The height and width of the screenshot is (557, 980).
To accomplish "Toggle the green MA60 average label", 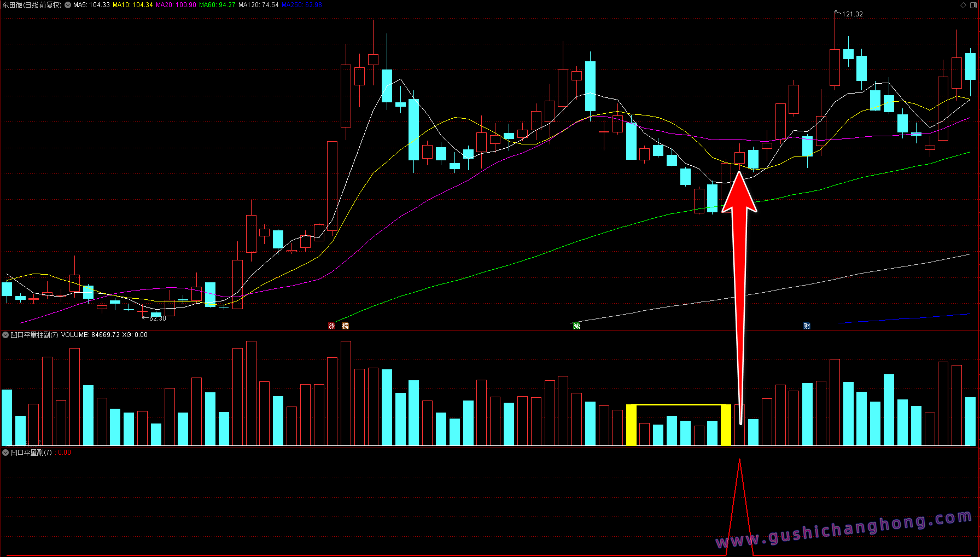I will click(217, 5).
